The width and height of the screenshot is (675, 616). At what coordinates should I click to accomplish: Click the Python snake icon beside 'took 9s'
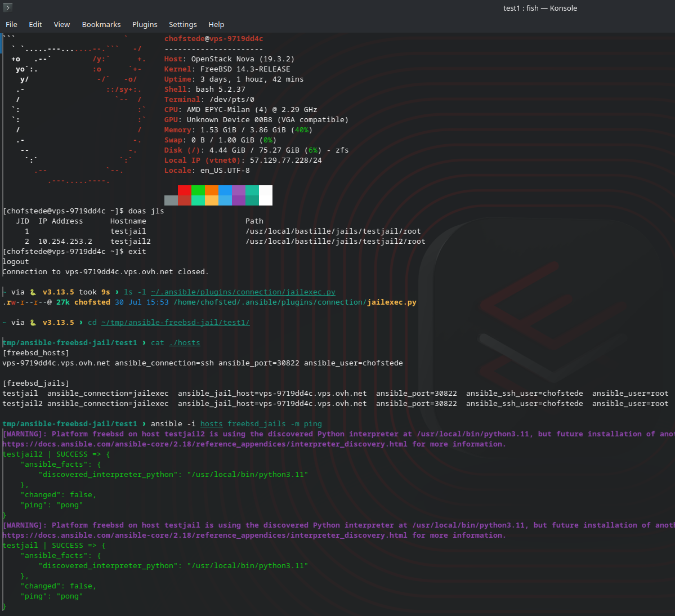pyautogui.click(x=33, y=292)
